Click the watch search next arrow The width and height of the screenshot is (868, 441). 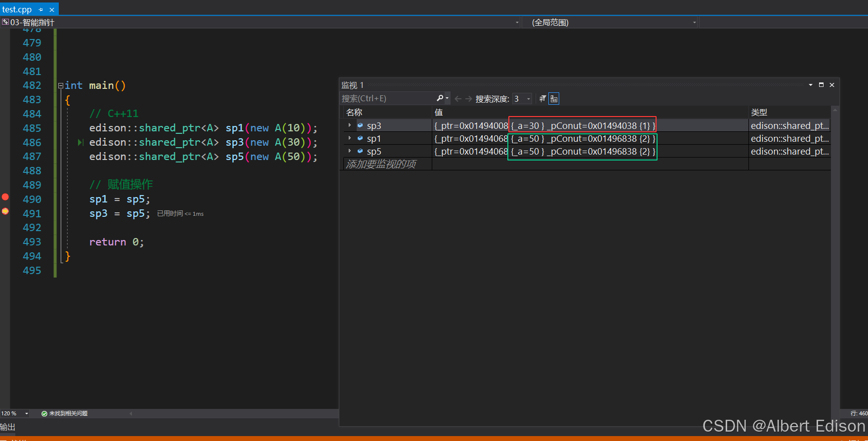(x=468, y=99)
